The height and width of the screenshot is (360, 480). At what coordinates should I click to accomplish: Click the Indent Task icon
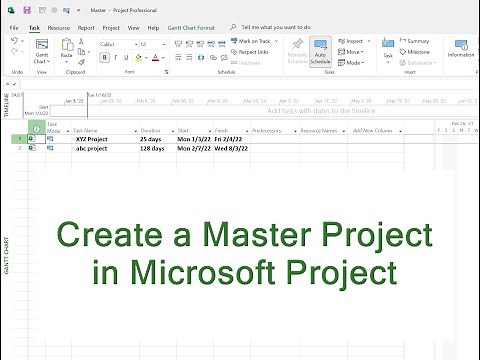[x=189, y=57]
